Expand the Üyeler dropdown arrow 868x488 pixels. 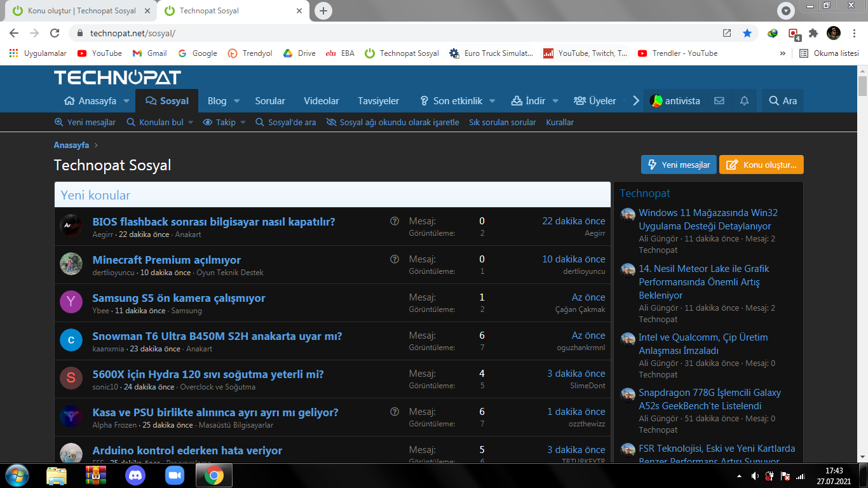pos(626,101)
